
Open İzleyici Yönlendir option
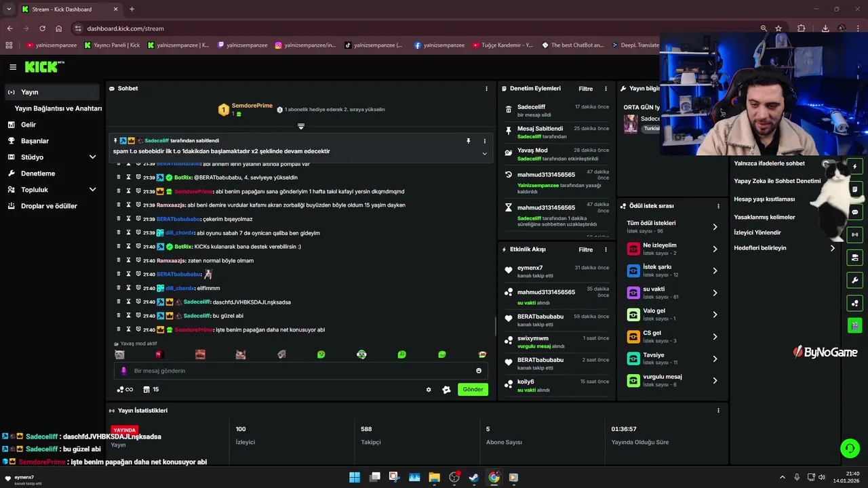pos(757,232)
